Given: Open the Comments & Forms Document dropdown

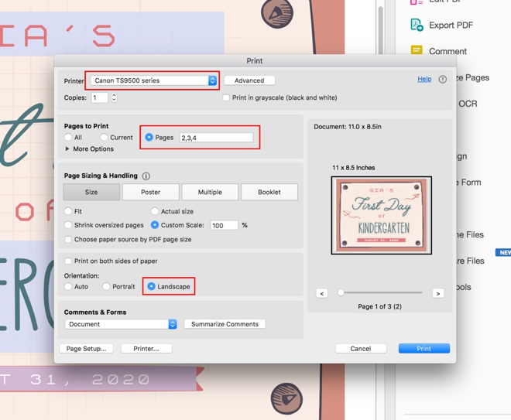Looking at the screenshot, I should [121, 324].
